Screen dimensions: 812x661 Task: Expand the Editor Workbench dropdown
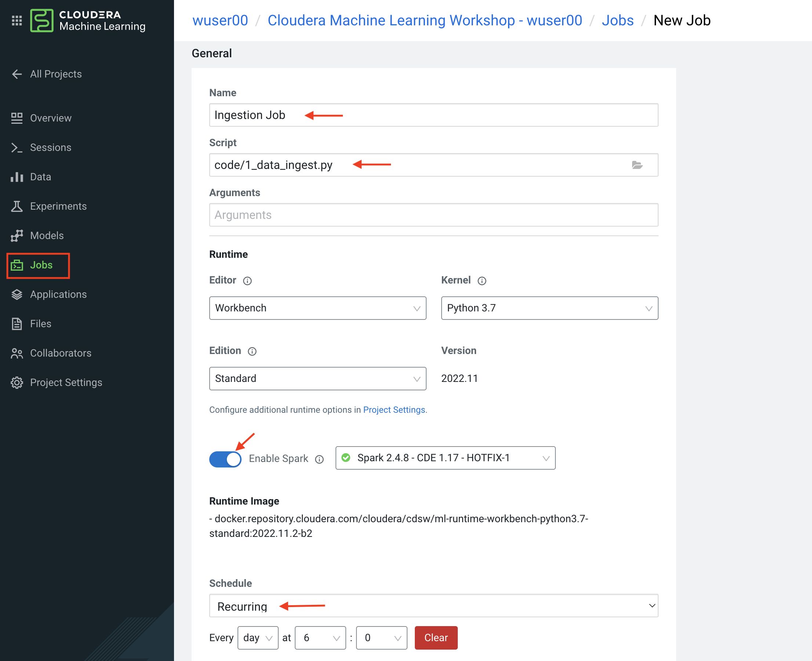[318, 308]
